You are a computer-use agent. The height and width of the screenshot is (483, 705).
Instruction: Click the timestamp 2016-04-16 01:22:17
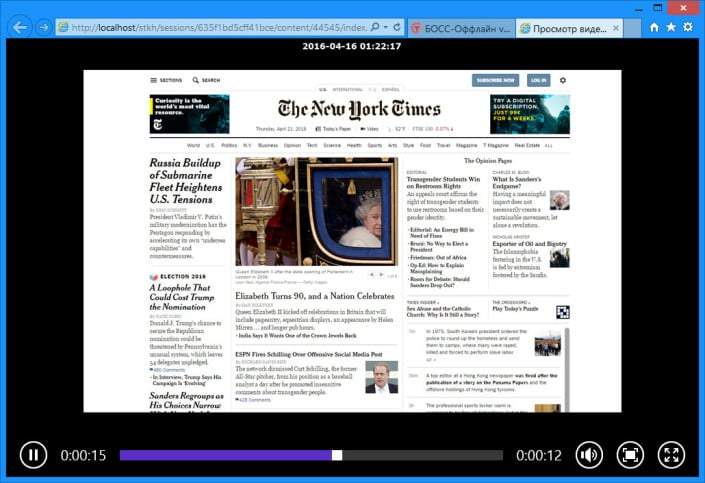pyautogui.click(x=352, y=46)
